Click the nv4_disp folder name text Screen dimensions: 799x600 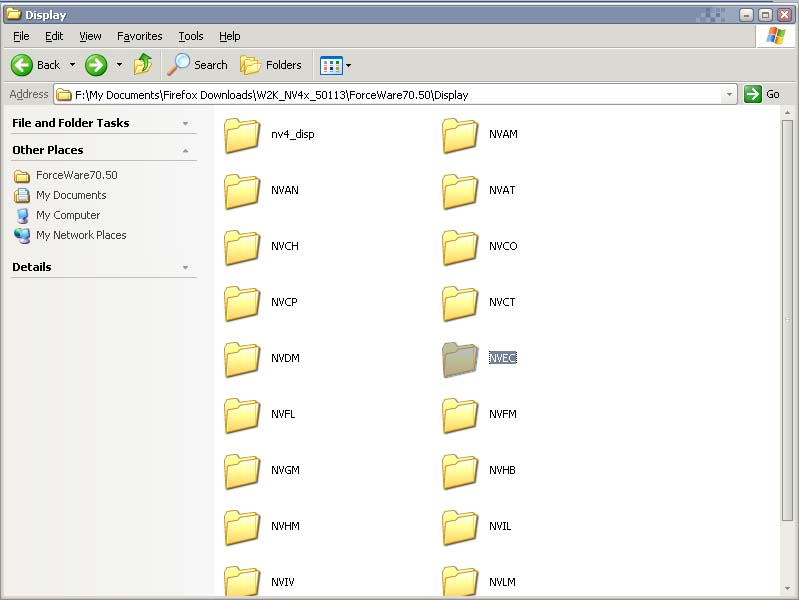[x=292, y=134]
